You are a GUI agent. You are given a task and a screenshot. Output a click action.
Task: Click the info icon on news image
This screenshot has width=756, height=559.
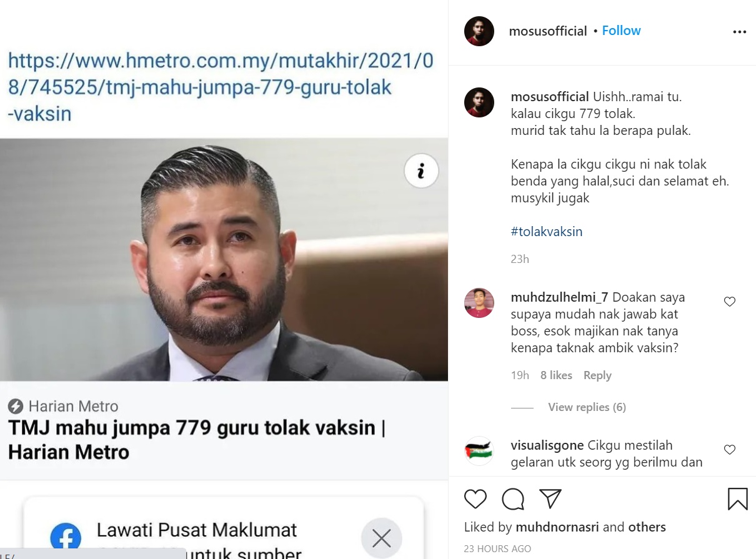[421, 171]
